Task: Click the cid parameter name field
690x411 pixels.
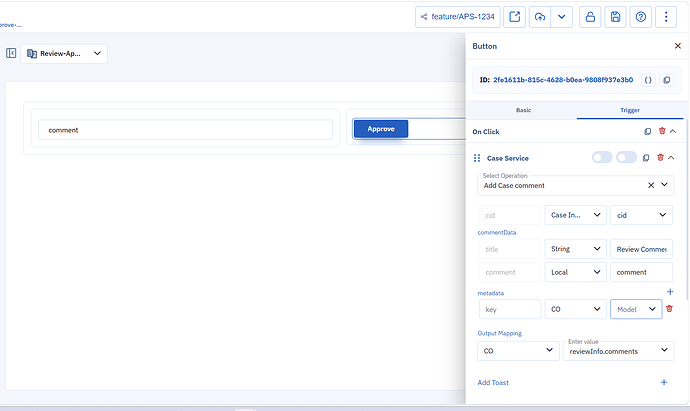Action: [510, 215]
